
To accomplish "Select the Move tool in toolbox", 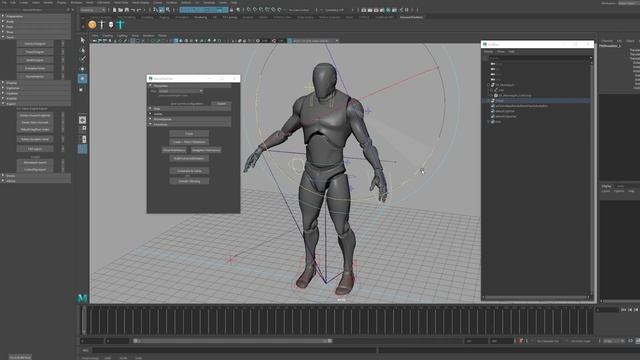I will [82, 69].
